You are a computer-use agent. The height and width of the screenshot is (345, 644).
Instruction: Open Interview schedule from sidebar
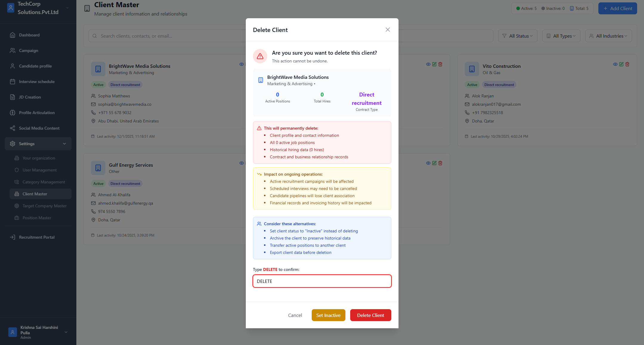tap(36, 82)
